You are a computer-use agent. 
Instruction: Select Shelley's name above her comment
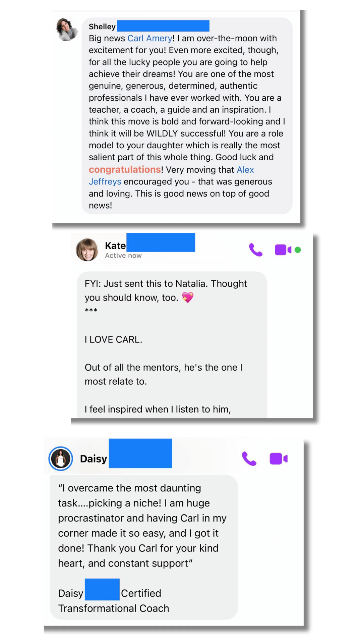[x=102, y=26]
